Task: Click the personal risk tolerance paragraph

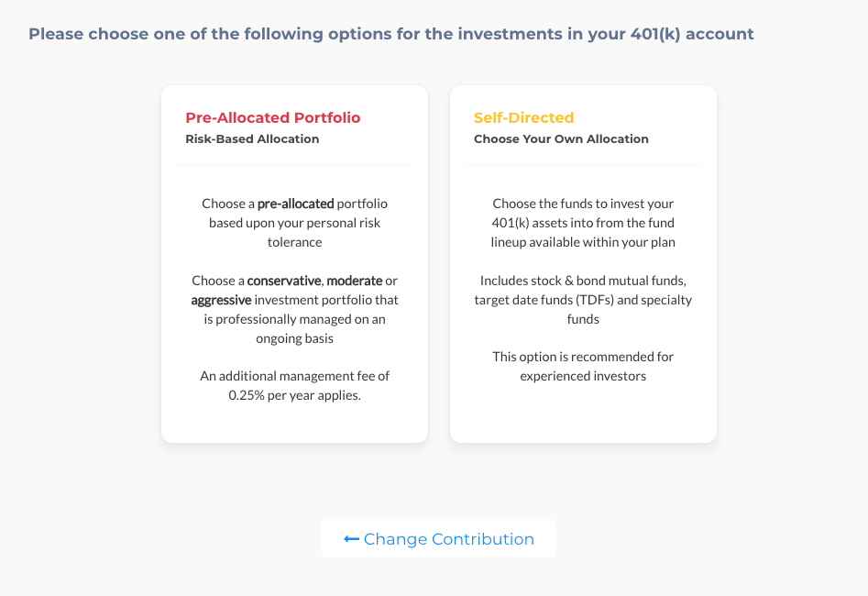Action: tap(294, 223)
